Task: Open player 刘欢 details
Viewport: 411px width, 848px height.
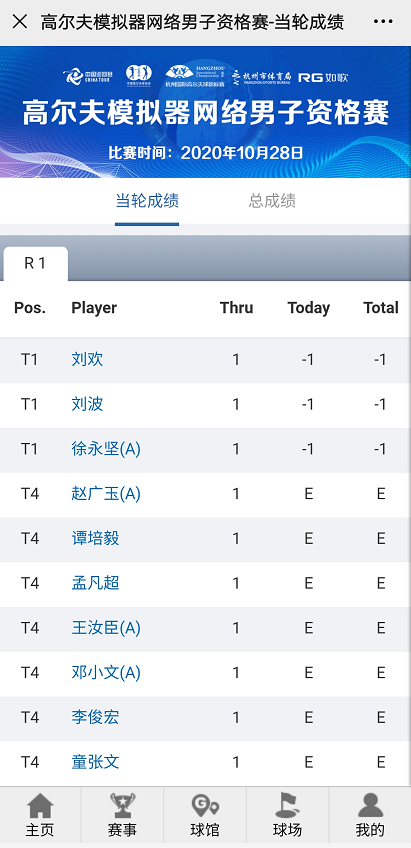Action: tap(87, 359)
